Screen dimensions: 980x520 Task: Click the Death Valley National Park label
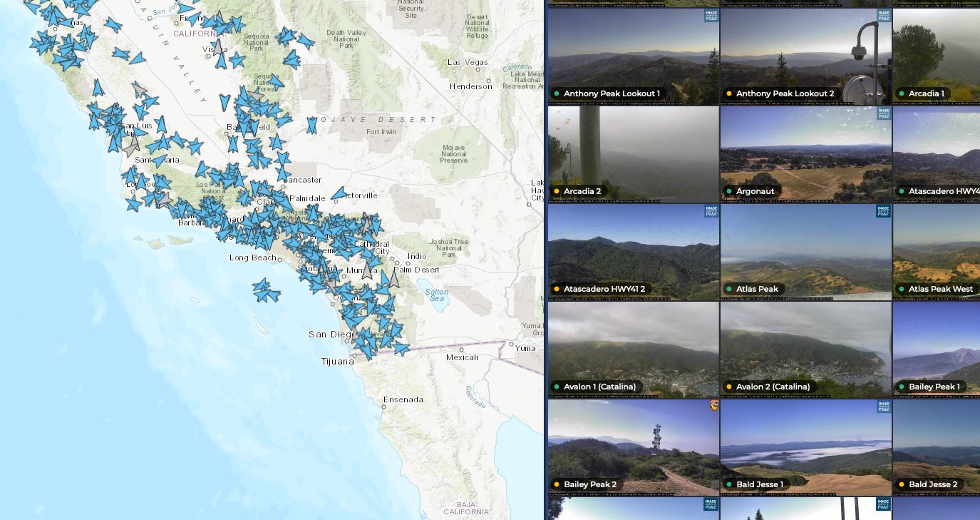pos(345,39)
